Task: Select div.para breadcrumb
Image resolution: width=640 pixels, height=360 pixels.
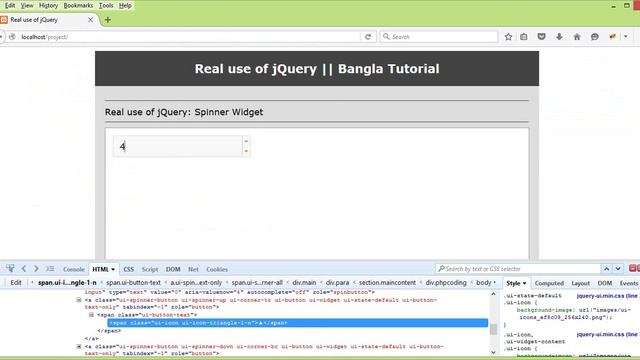Action: pos(337,283)
